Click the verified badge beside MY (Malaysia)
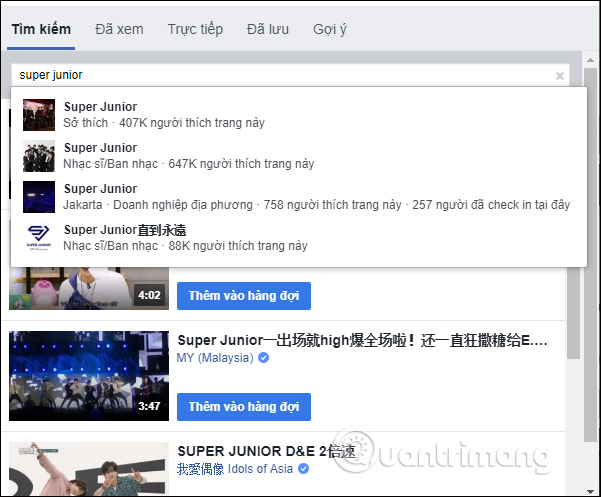This screenshot has width=601, height=497. pos(263,358)
